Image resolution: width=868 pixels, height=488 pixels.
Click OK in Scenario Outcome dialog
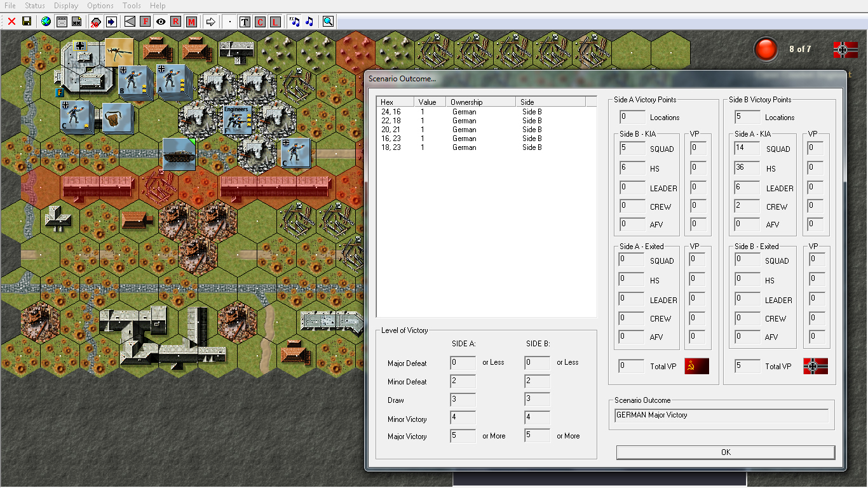click(726, 452)
